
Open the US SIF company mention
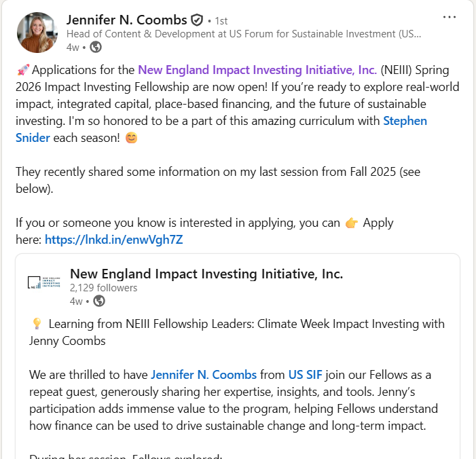point(305,375)
